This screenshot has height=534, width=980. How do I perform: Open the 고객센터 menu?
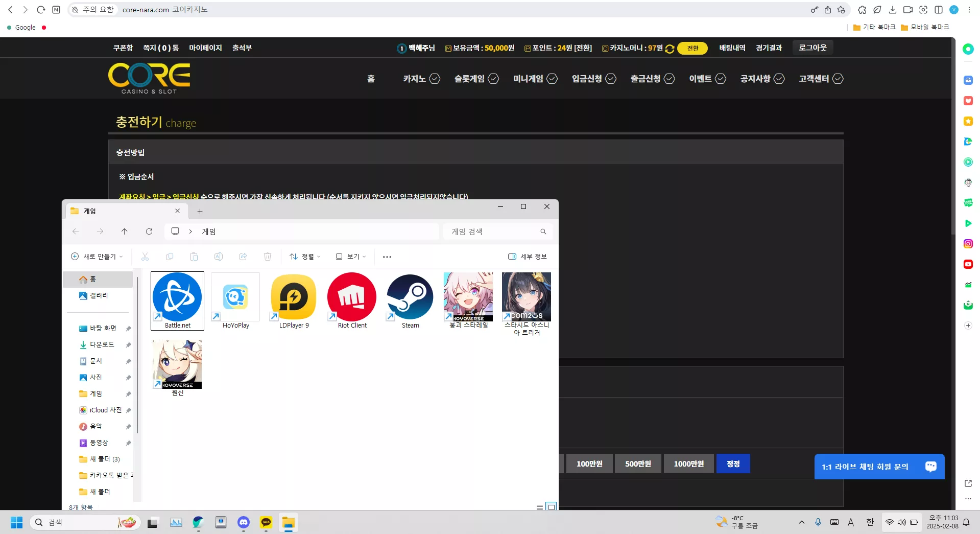pos(821,79)
